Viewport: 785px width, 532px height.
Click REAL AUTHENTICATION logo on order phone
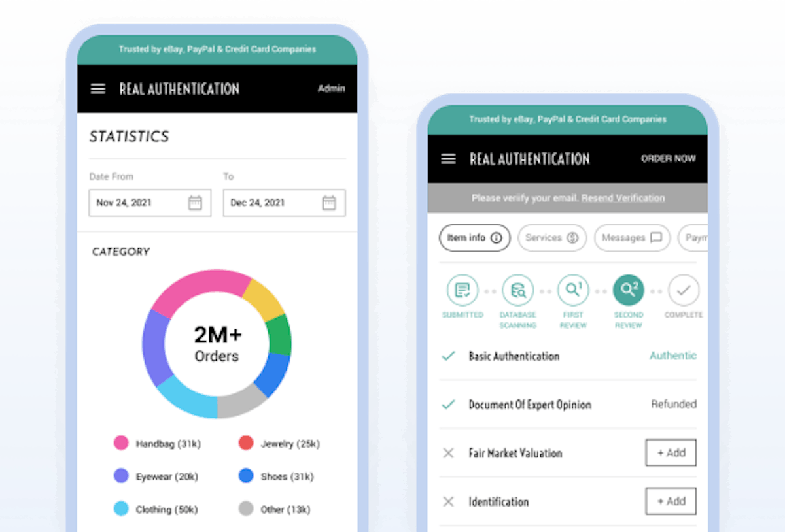tap(530, 159)
